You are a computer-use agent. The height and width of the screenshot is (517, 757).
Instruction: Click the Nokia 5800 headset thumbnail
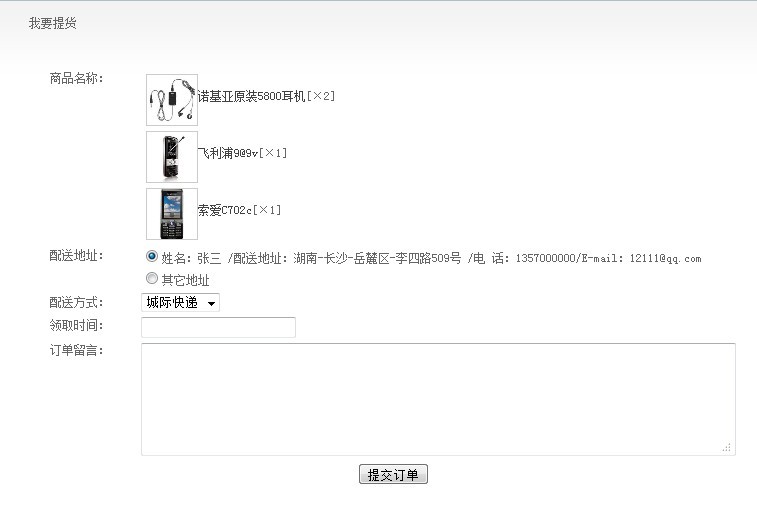(172, 100)
